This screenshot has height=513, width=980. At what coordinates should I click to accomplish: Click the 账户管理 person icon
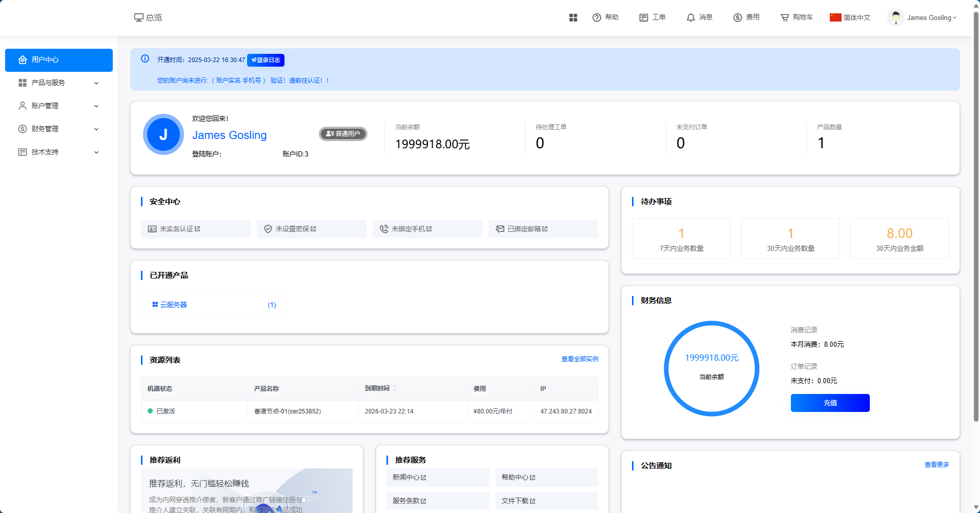[x=23, y=106]
